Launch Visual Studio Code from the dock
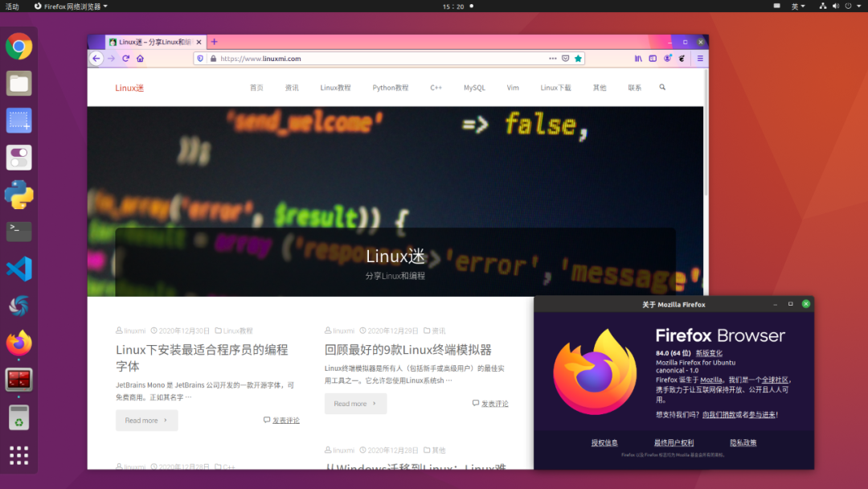 [18, 269]
